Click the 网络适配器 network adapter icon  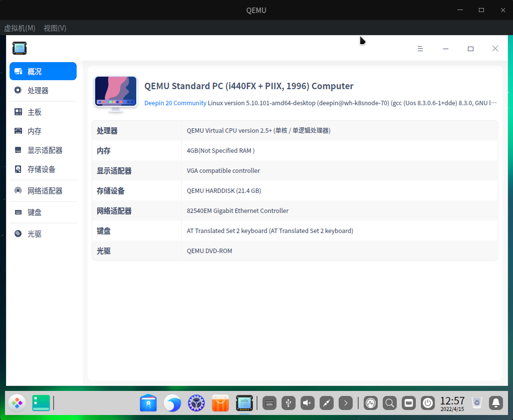[18, 190]
